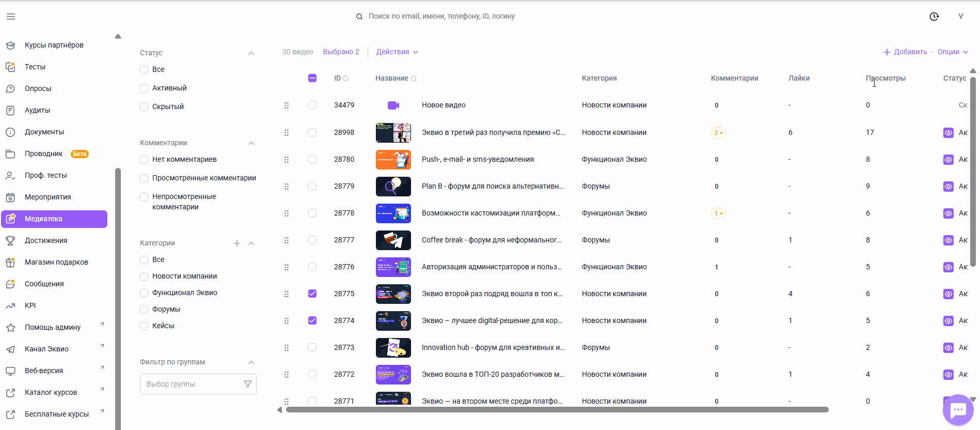Screen dimensions: 980x430
Task: Toggle visibility eye for video 28777
Action: pyautogui.click(x=949, y=240)
